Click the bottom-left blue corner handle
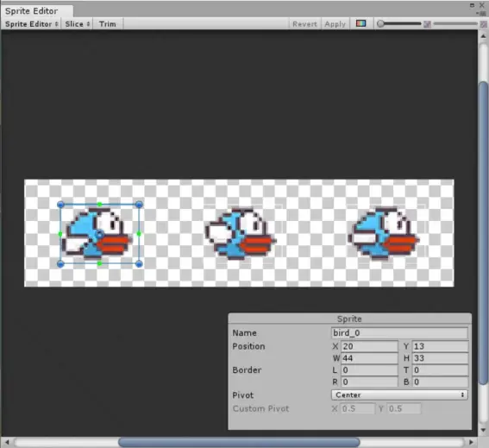 coord(61,264)
